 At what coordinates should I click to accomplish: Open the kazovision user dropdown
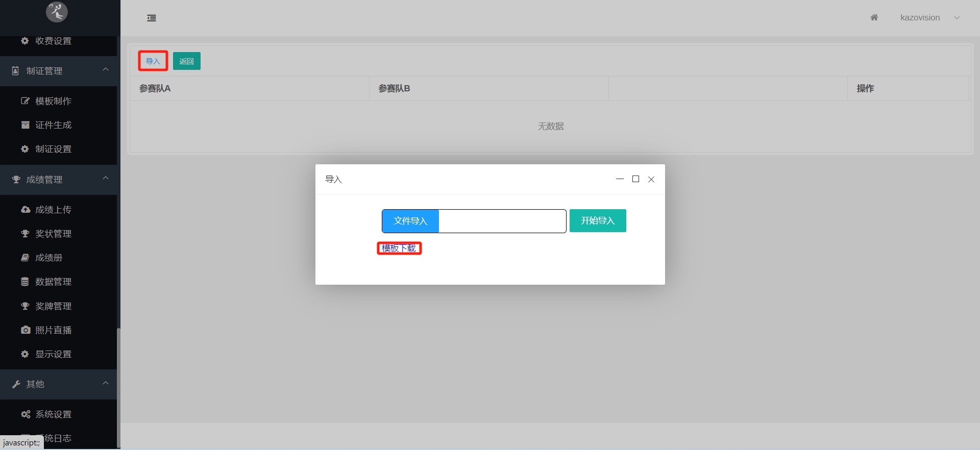coord(929,18)
